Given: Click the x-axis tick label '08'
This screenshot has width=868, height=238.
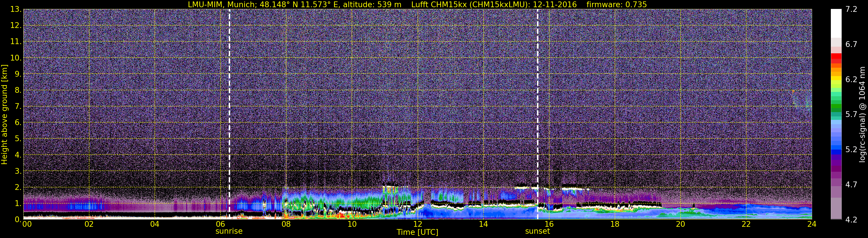Looking at the screenshot, I should 286,224.
